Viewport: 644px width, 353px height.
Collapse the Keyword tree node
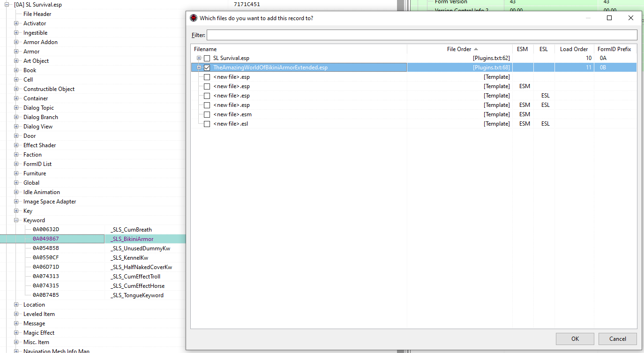(x=16, y=220)
